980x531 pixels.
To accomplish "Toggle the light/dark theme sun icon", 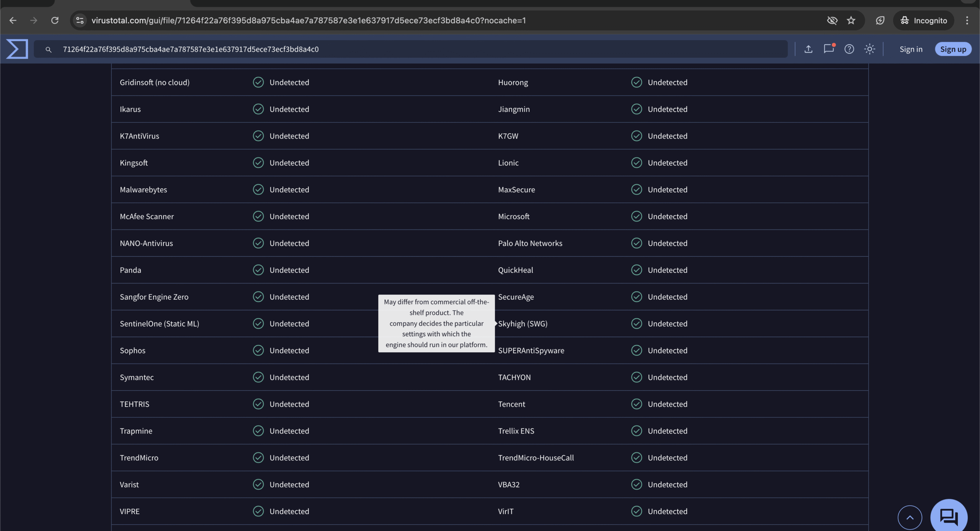I will pyautogui.click(x=869, y=49).
